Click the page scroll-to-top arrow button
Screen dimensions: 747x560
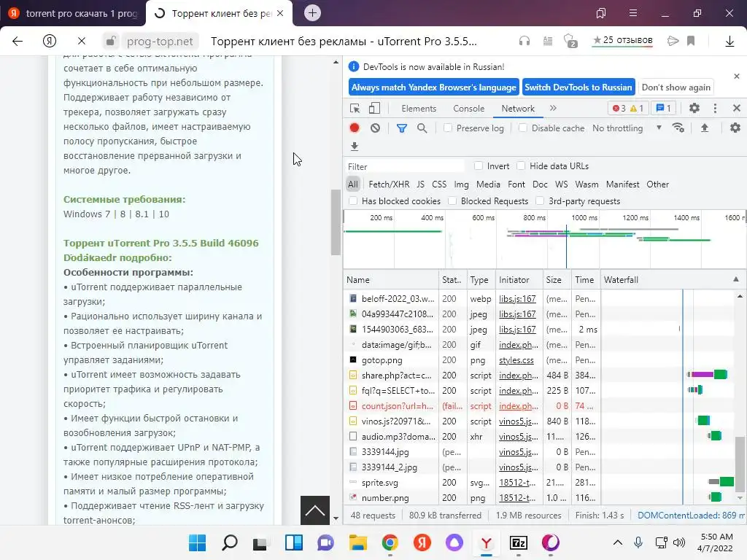[x=315, y=510]
